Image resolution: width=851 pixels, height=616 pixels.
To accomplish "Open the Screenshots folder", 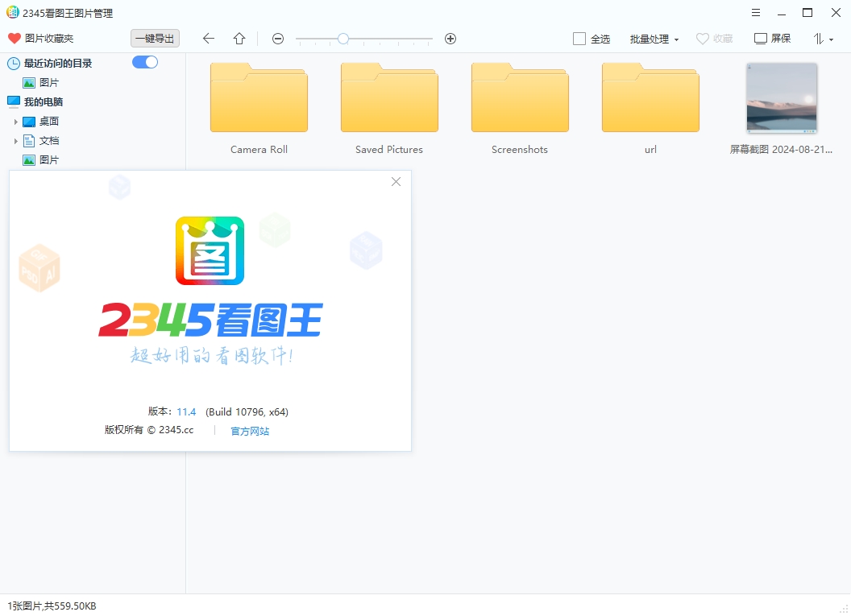I will [x=520, y=97].
